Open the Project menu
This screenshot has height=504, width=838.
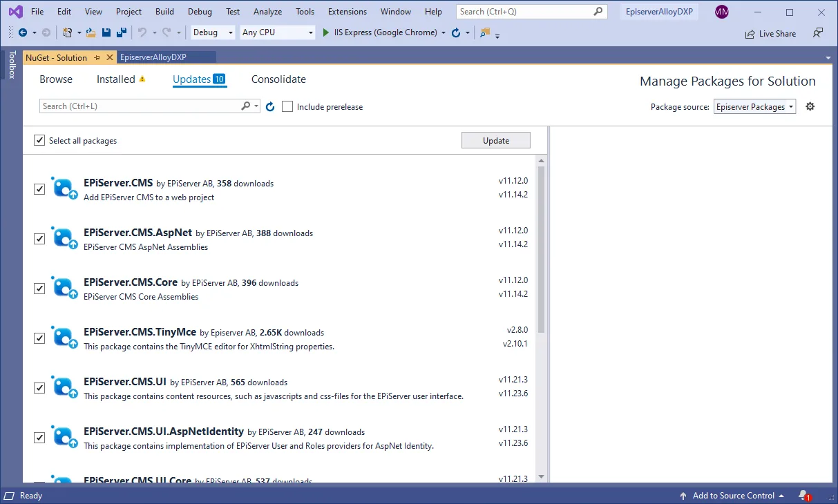(x=128, y=12)
